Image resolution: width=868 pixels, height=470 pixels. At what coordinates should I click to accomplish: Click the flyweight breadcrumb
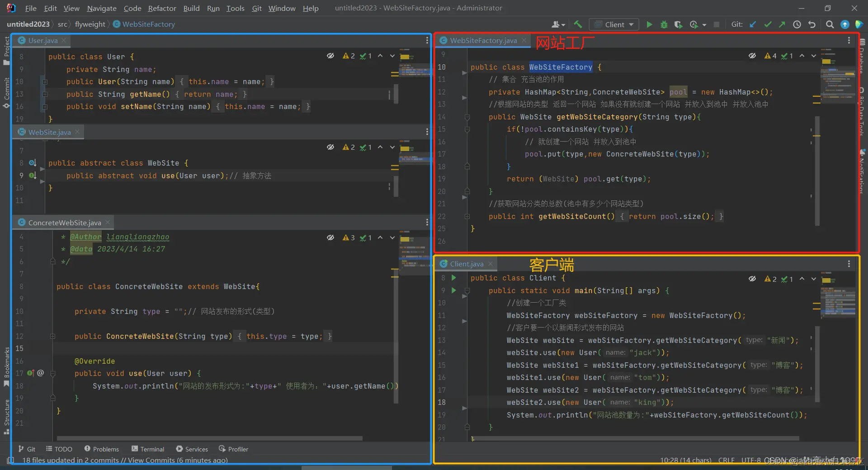coord(90,24)
